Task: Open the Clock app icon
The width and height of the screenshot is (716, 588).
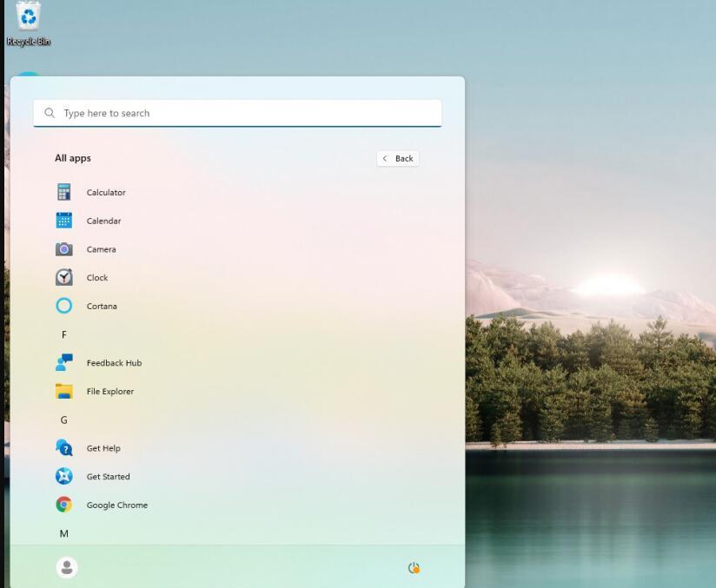Action: (x=64, y=277)
